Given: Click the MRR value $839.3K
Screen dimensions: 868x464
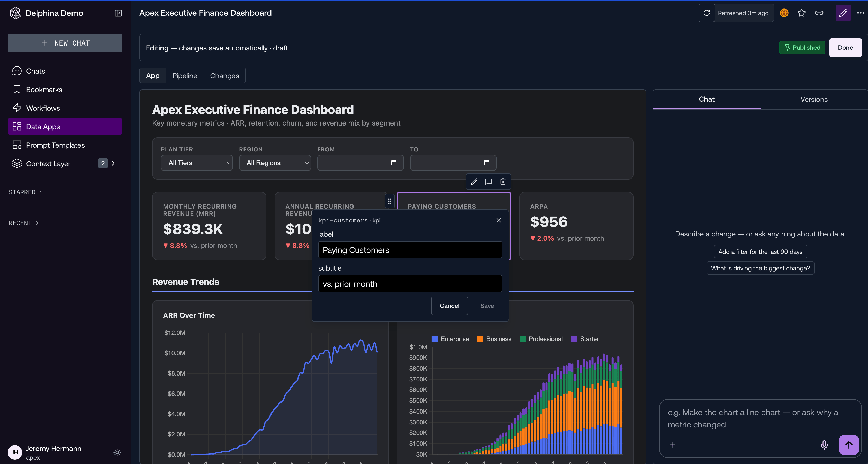Looking at the screenshot, I should (193, 229).
